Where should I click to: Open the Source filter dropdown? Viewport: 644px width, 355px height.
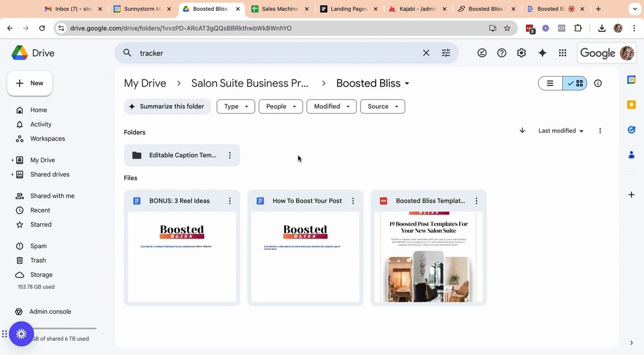(383, 106)
